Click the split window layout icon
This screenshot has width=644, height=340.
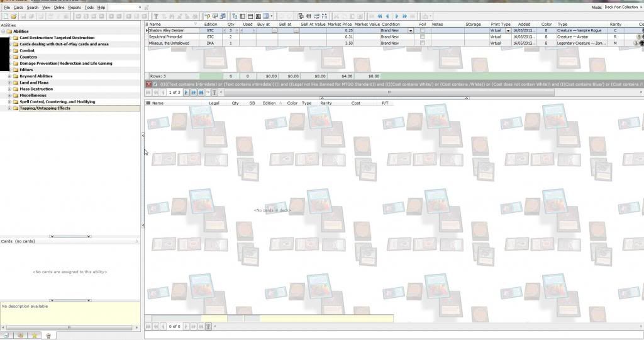click(x=250, y=16)
